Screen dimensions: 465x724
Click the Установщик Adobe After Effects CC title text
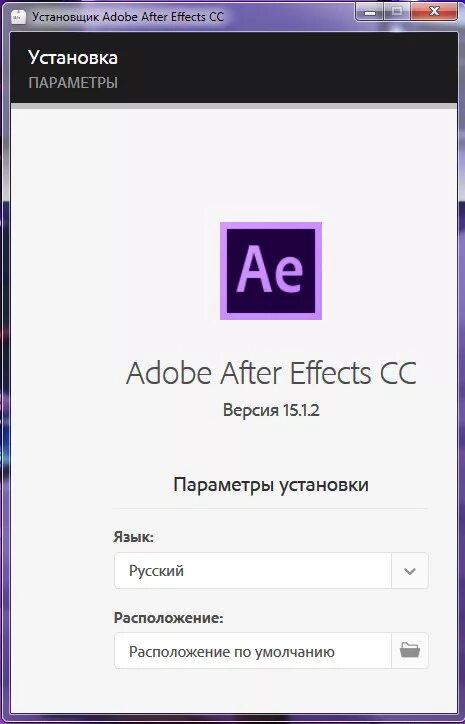(128, 17)
